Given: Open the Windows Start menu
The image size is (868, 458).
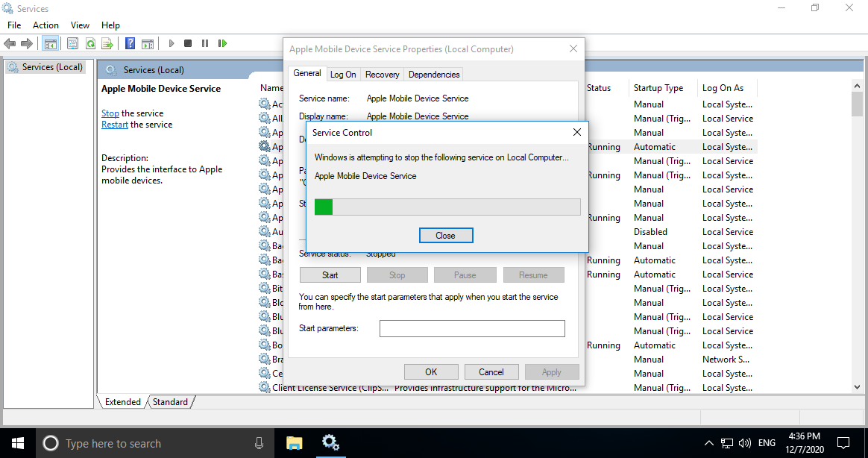Looking at the screenshot, I should 18,443.
